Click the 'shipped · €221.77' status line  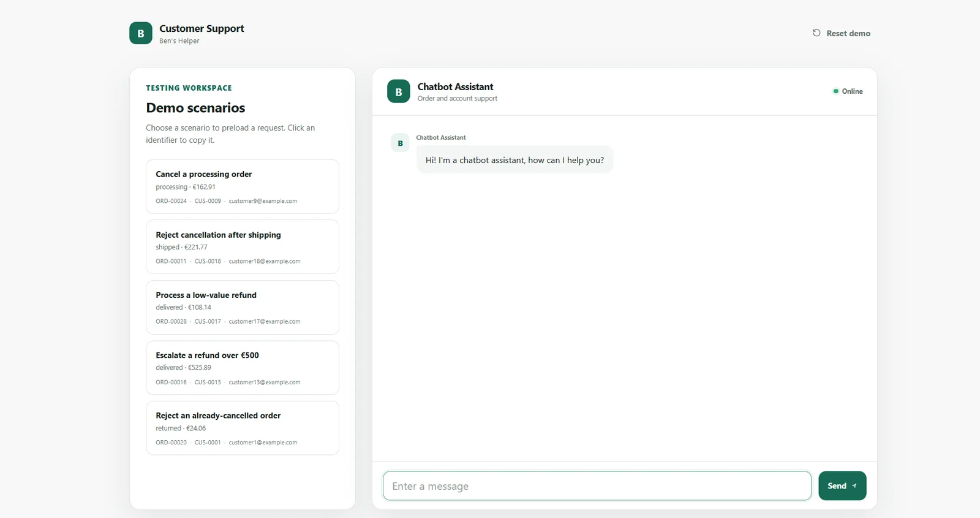(x=181, y=247)
